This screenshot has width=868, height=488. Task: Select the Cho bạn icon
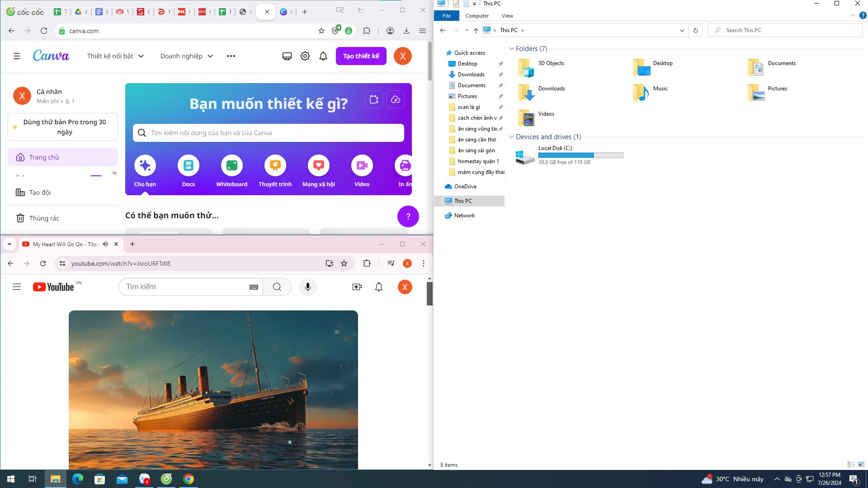[x=145, y=165]
